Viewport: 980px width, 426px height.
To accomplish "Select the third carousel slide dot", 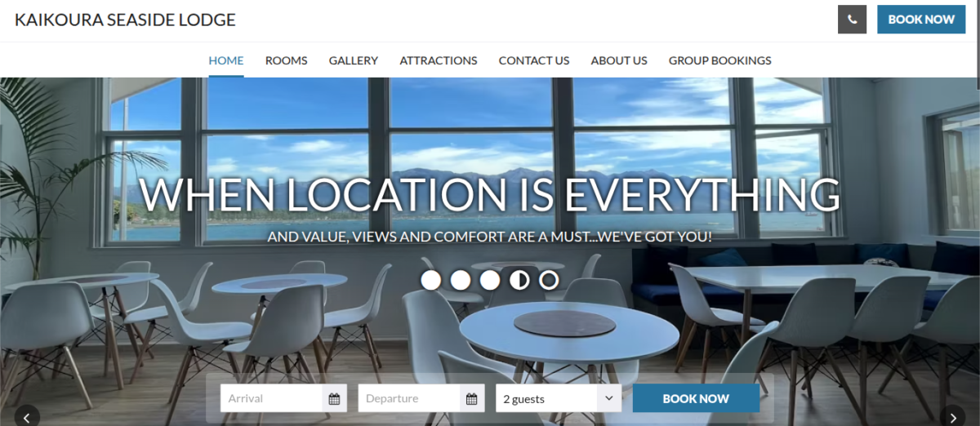I will (x=490, y=280).
